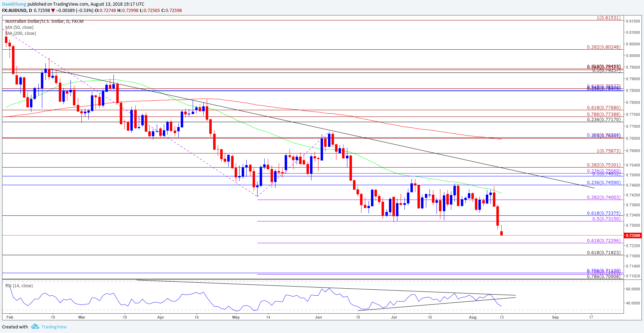Click the 60.0000 RSI axis value
The height and width of the screenshot is (333, 644).
pyautogui.click(x=633, y=289)
